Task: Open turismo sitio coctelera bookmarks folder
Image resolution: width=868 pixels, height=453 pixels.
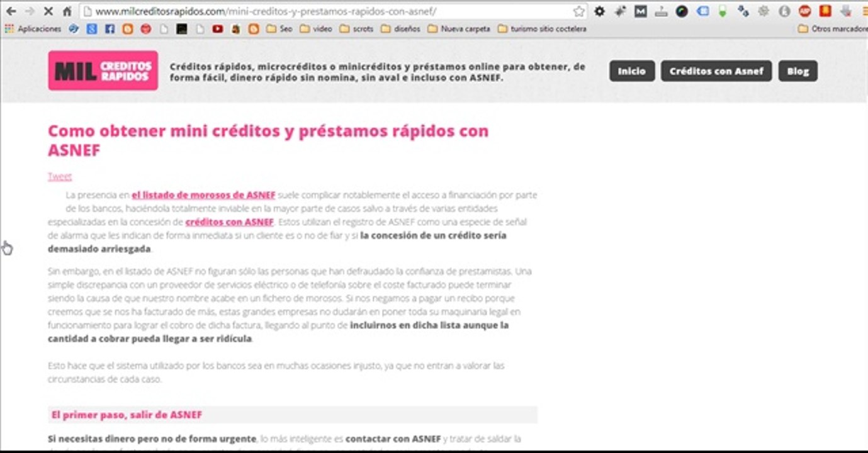Action: [542, 29]
